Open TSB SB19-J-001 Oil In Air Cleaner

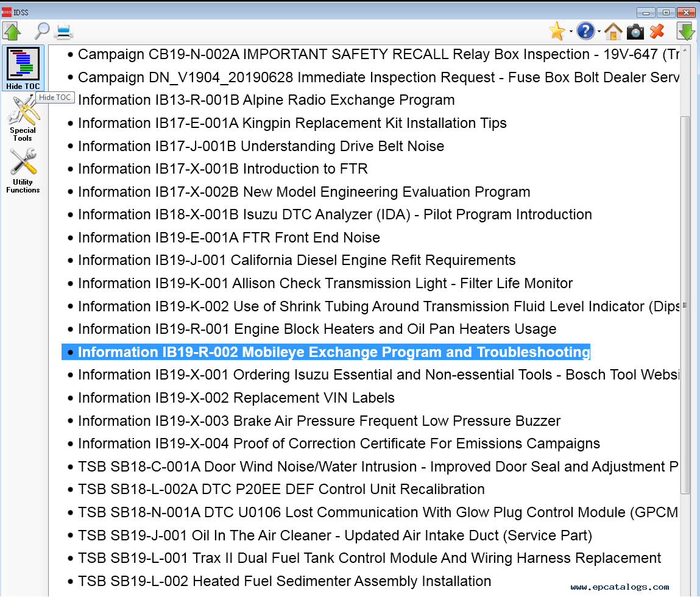pos(335,535)
